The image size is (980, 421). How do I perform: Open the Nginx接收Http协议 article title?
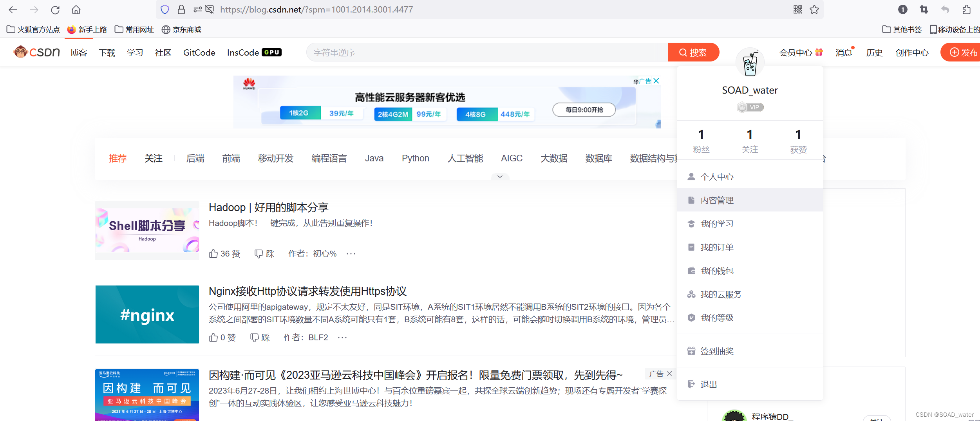click(307, 291)
